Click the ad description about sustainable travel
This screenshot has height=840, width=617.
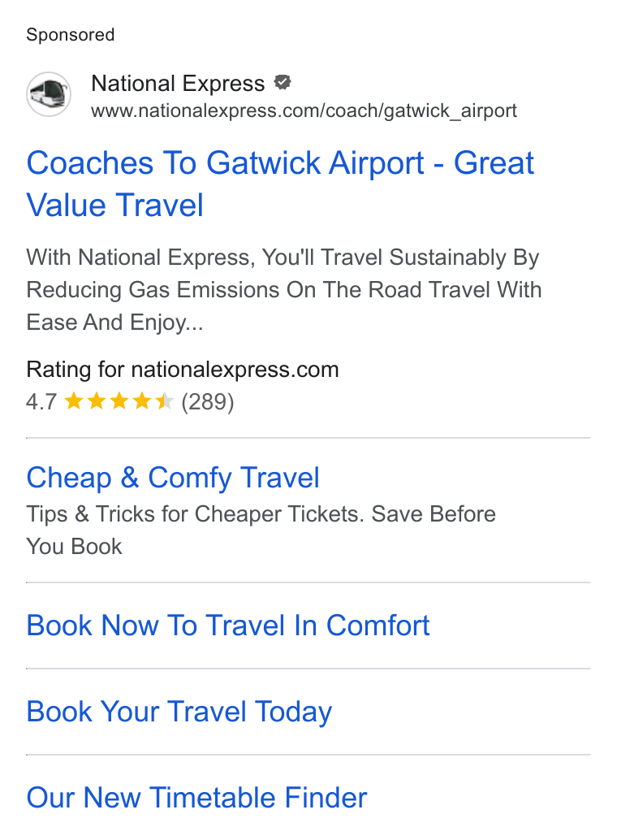coord(284,290)
